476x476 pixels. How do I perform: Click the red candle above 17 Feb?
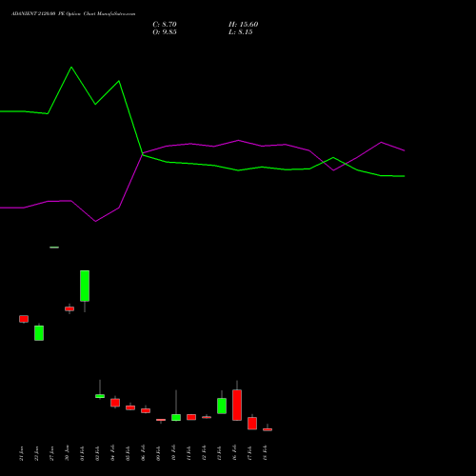(252, 424)
